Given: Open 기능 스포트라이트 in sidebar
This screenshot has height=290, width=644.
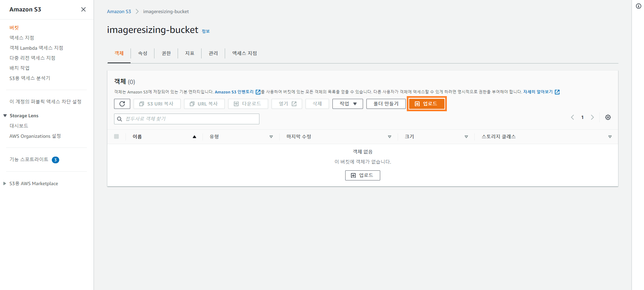Looking at the screenshot, I should [29, 159].
